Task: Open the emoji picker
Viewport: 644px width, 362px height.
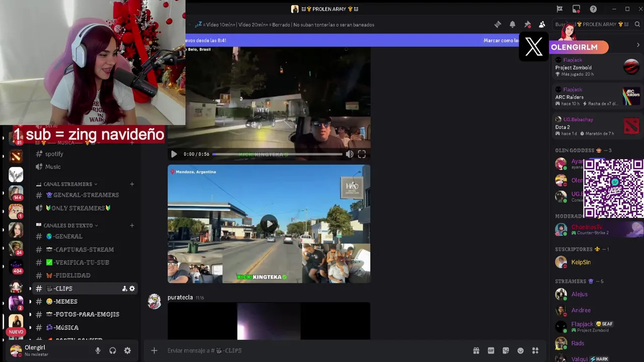Action: click(x=521, y=350)
